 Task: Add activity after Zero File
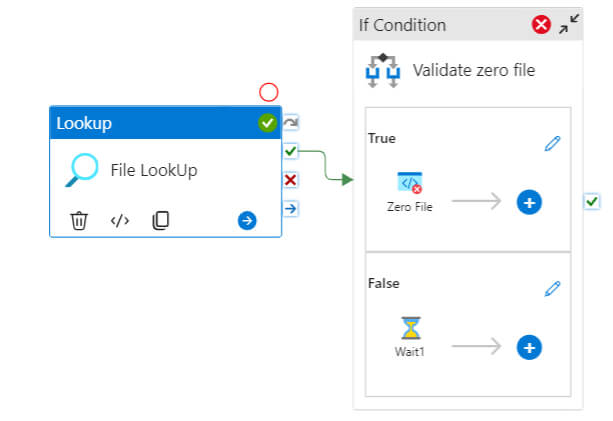coord(529,202)
